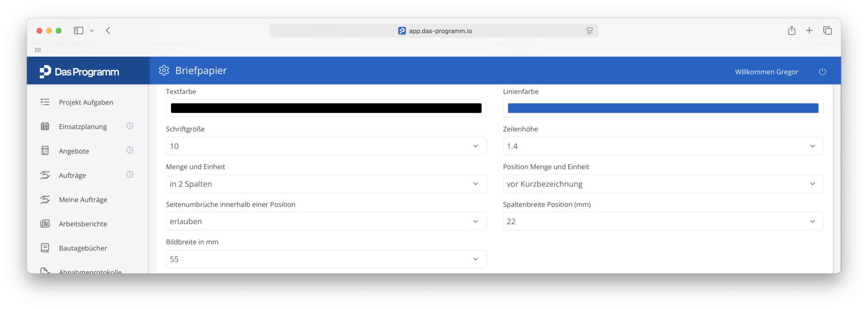Screen dimensions: 868x309
Task: Click the Einsatzplanung calendar icon
Action: point(45,126)
